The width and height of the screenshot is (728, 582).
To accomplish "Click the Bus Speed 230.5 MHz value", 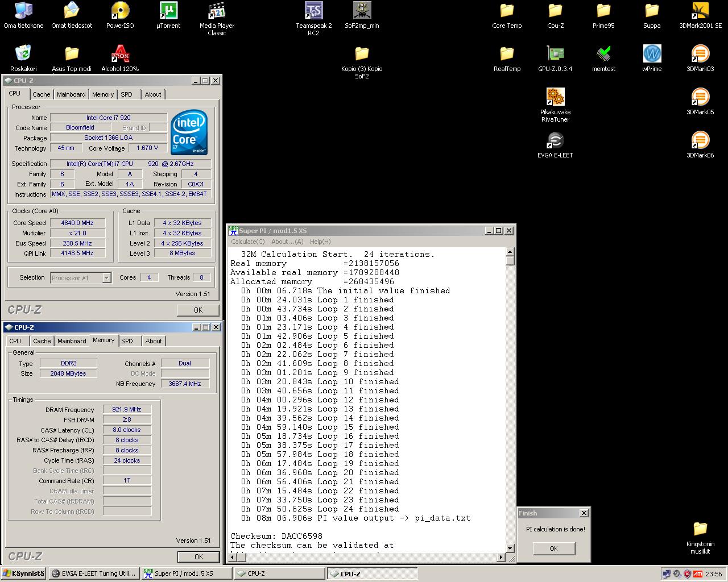I will coord(77,243).
